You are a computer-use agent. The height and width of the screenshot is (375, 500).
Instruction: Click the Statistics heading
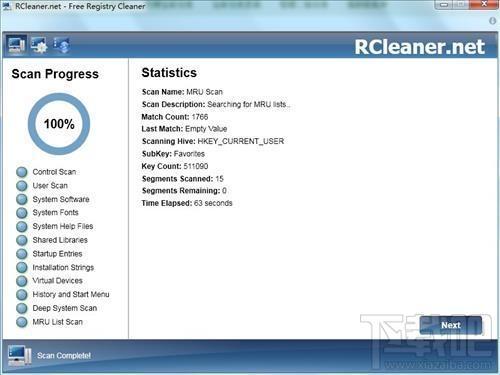tap(169, 73)
